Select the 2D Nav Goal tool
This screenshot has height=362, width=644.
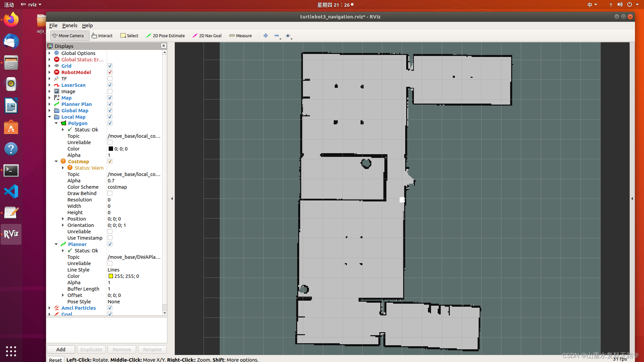click(x=207, y=35)
